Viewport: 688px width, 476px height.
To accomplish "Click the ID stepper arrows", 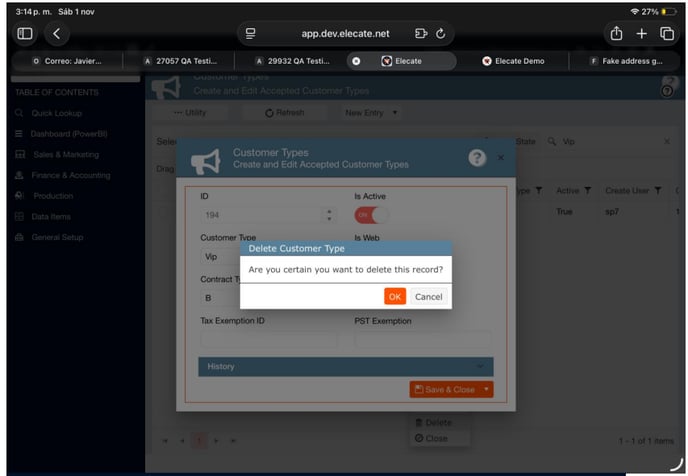I will [x=329, y=214].
